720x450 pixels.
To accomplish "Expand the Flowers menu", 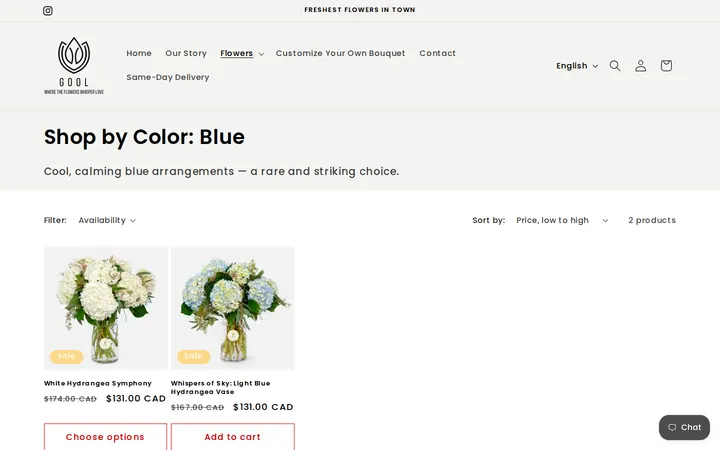I will (242, 53).
